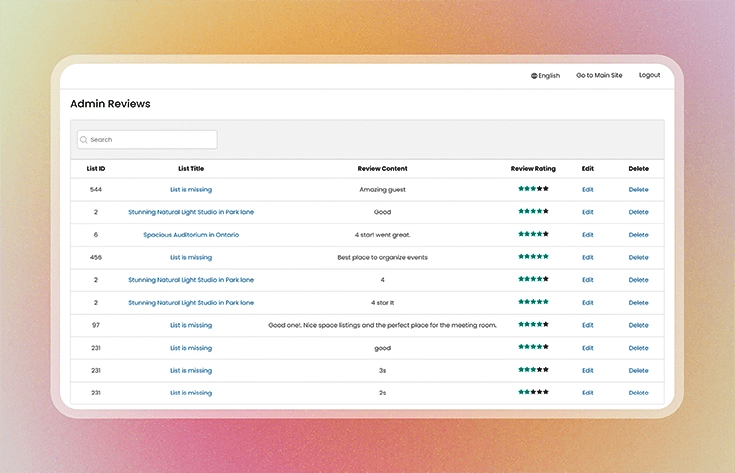Edit the '4 star! went great.' review
Viewport: 735px width, 473px height.
coord(587,234)
